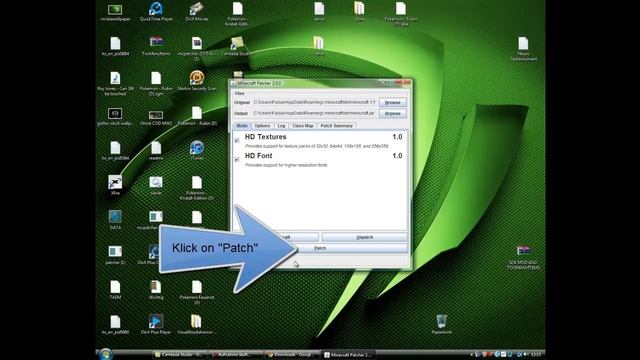Select the patcher (1) desktop icon

coord(115,255)
